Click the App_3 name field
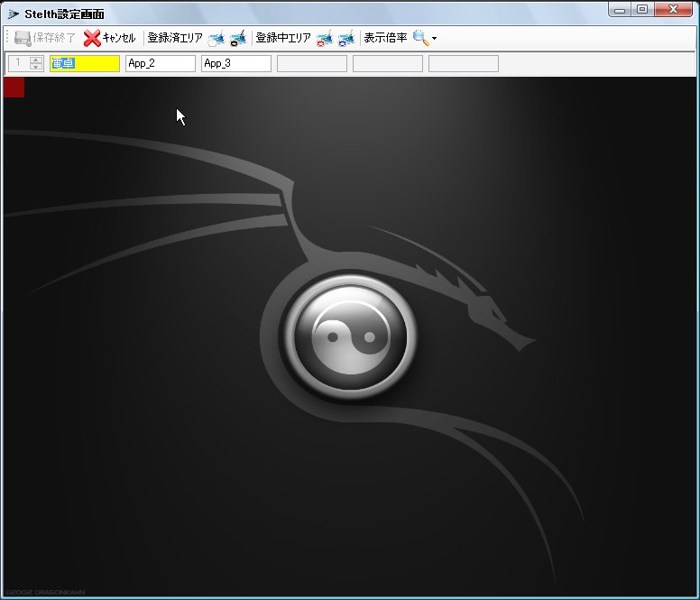700x600 pixels. (x=236, y=63)
